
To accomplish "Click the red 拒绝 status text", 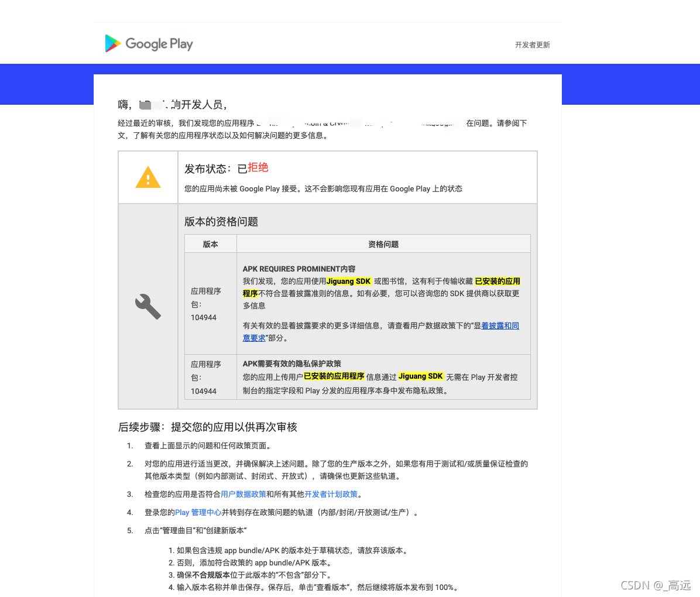I will pos(258,167).
